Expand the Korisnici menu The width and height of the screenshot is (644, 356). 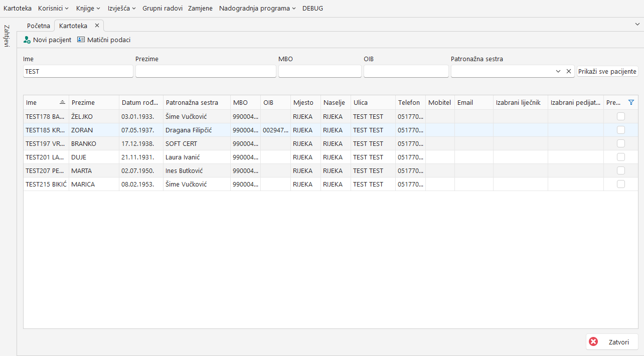(53, 9)
